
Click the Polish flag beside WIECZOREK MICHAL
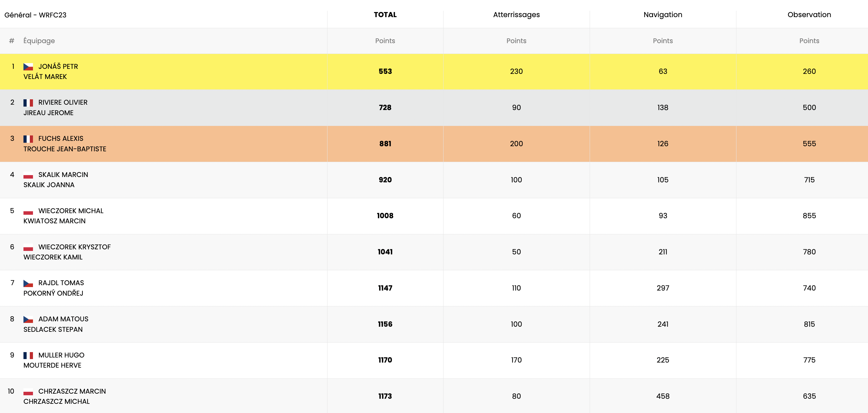pyautogui.click(x=28, y=211)
